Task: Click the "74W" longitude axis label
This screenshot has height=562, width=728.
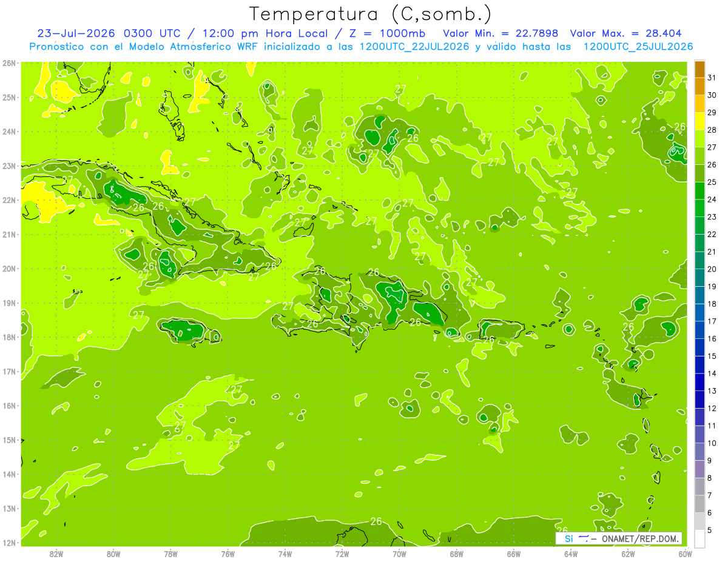Action: point(285,554)
